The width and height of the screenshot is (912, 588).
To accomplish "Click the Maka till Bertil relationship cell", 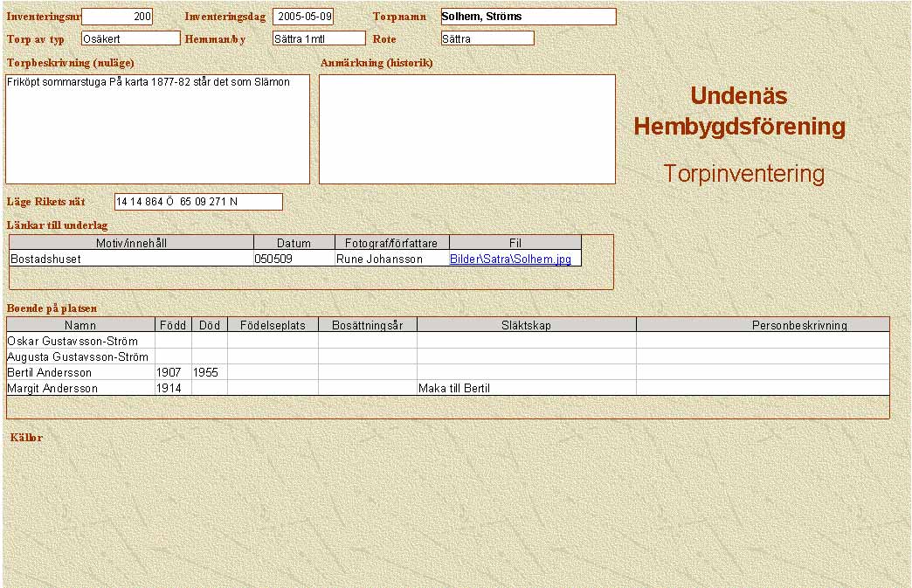I will pyautogui.click(x=526, y=389).
